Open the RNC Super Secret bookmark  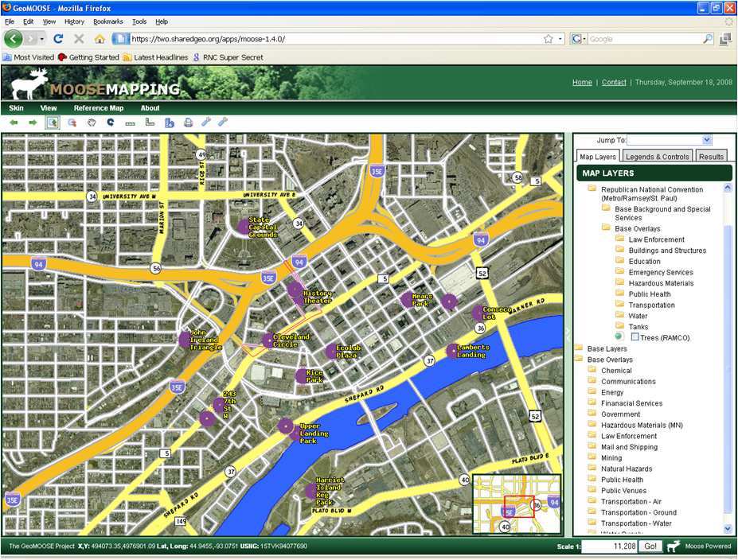(228, 57)
